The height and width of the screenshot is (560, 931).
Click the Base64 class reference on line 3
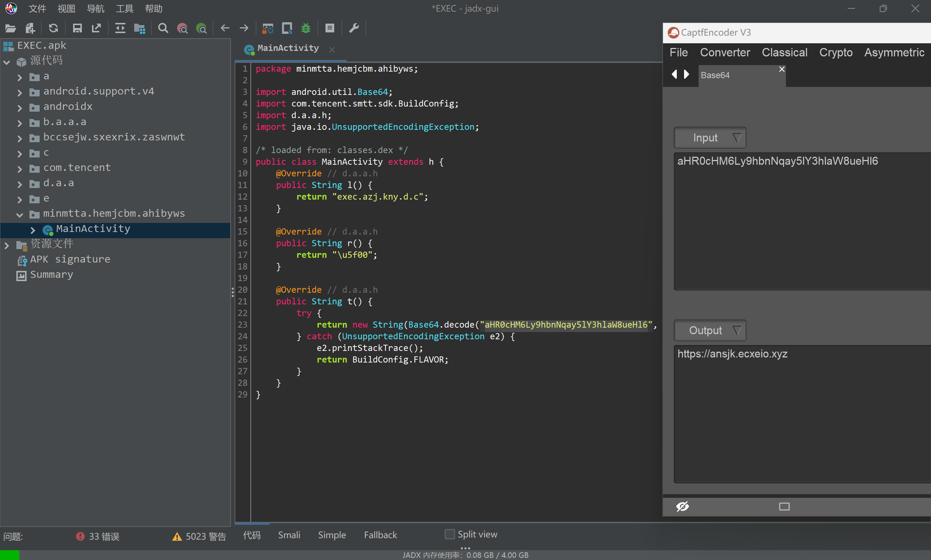(372, 92)
